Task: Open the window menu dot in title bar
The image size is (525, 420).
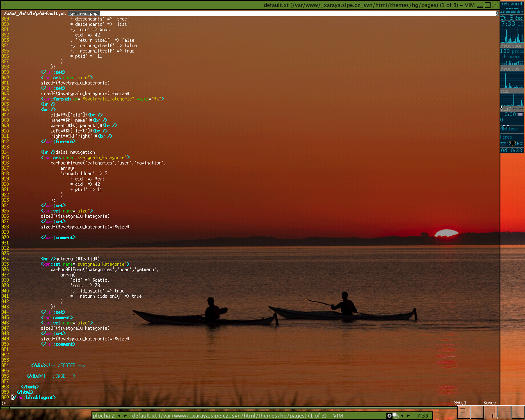Action: click(x=5, y=5)
